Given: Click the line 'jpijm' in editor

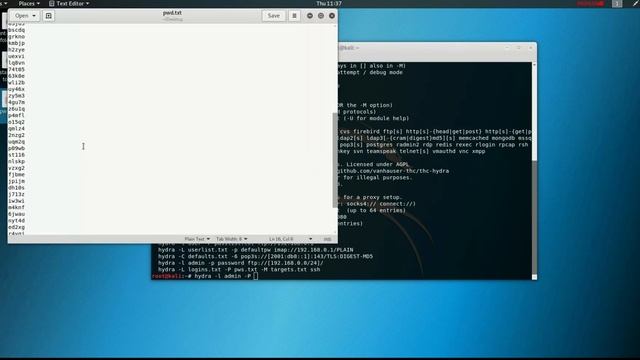Looking at the screenshot, I should (17, 181).
